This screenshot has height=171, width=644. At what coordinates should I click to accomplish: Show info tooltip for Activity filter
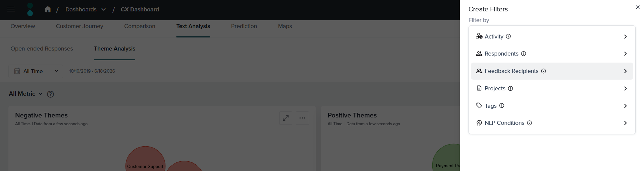[x=508, y=36]
